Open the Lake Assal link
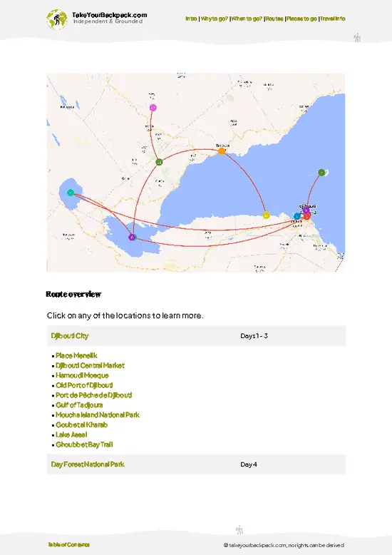Screen dimensions: 392x555 [71, 434]
